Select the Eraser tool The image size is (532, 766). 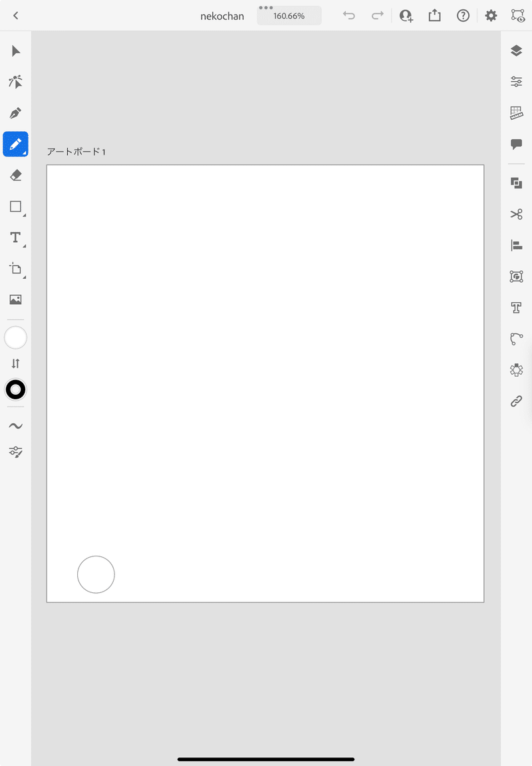coord(15,176)
